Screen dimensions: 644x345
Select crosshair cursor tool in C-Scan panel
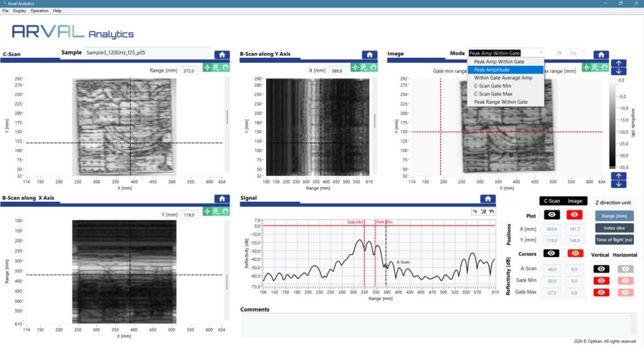click(208, 67)
